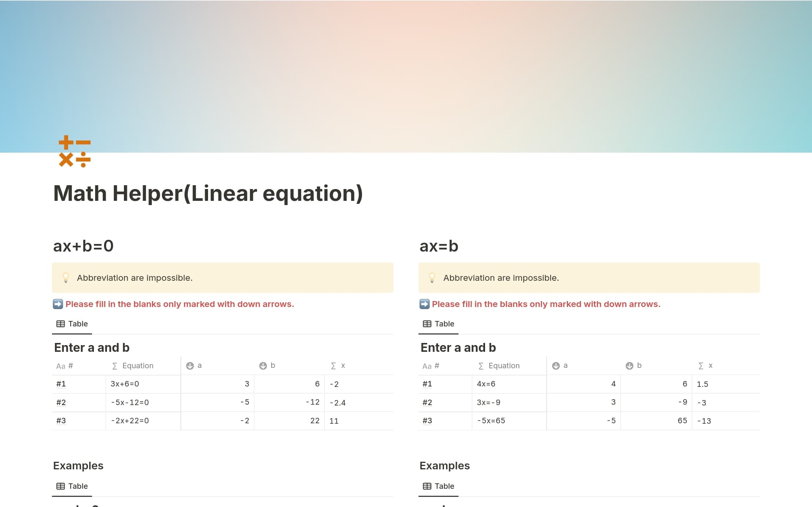Click the Aa icon in the ax=b table's # column
The height and width of the screenshot is (507, 812).
point(427,366)
